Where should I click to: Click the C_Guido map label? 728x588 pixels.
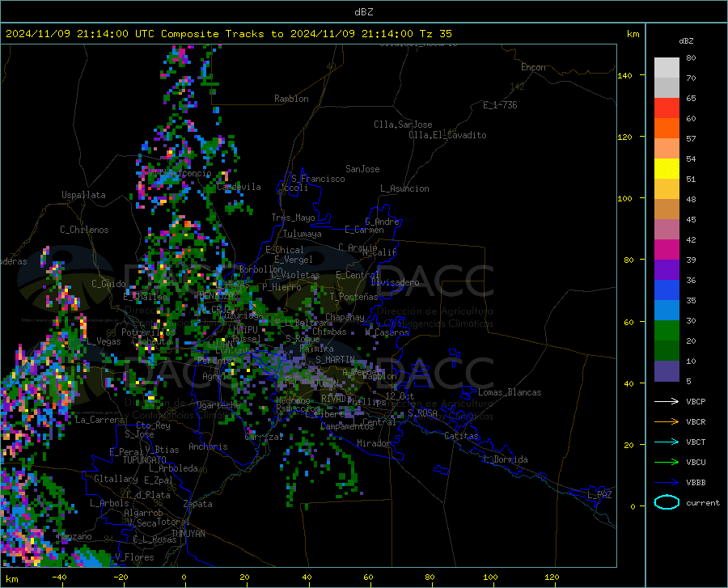point(108,284)
